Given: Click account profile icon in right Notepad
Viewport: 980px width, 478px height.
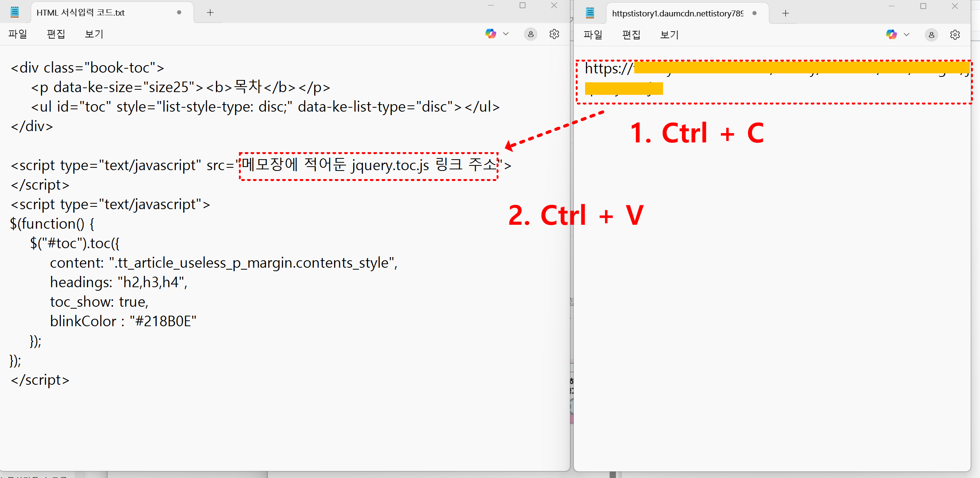Looking at the screenshot, I should click(x=931, y=35).
